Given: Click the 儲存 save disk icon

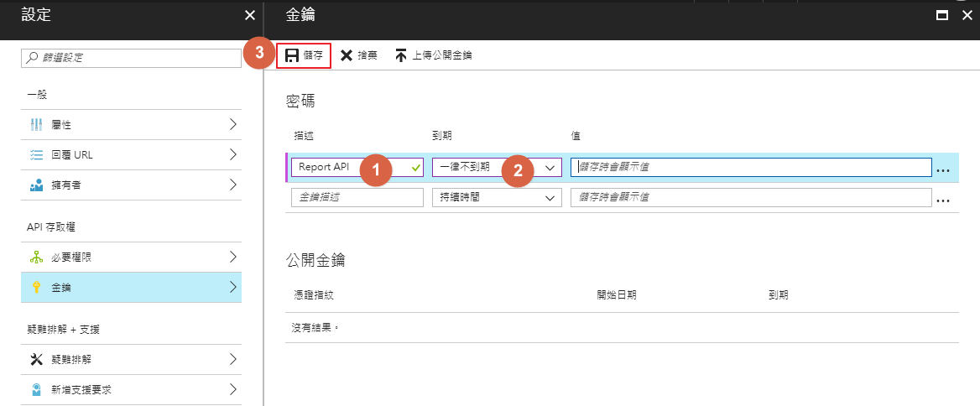Looking at the screenshot, I should [x=292, y=55].
